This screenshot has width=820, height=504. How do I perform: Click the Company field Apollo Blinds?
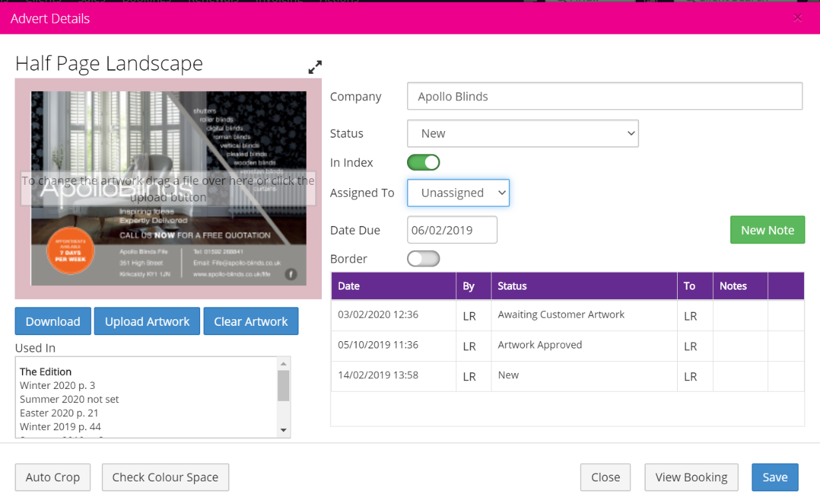coord(605,96)
